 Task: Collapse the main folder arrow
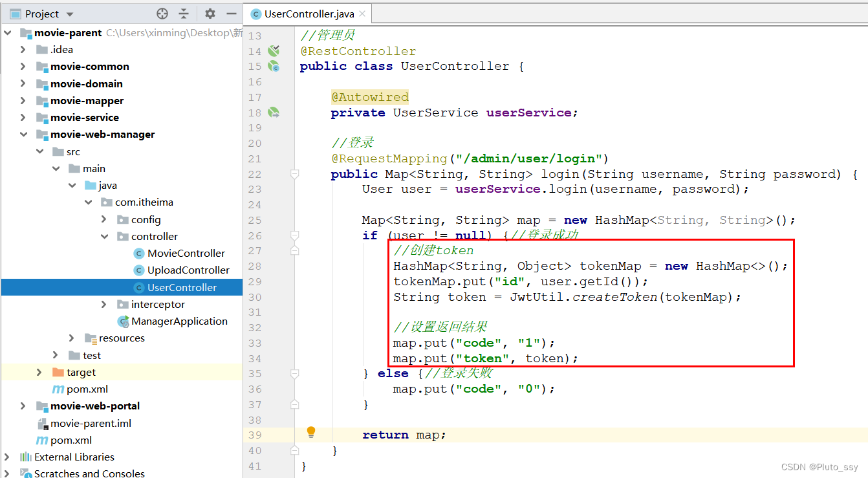pos(56,168)
